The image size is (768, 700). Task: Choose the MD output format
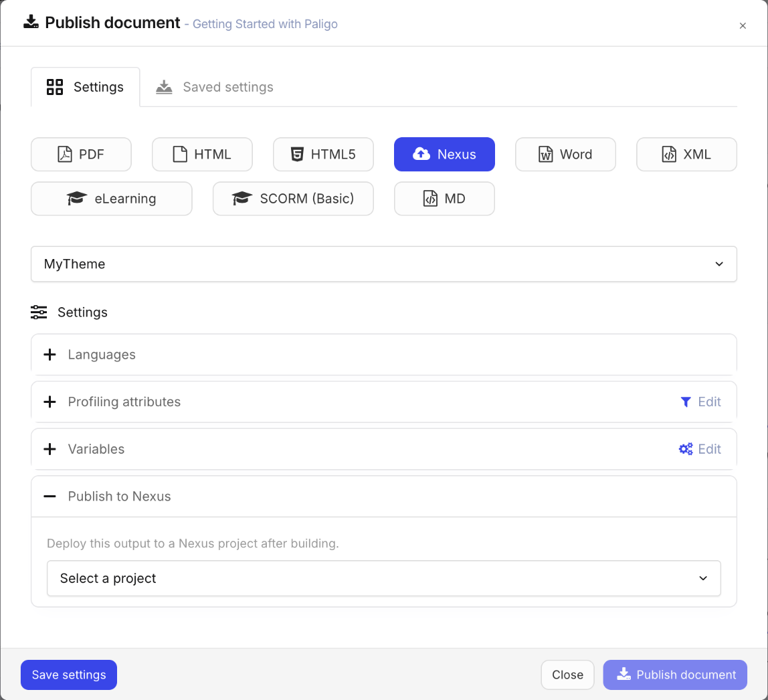(x=444, y=198)
